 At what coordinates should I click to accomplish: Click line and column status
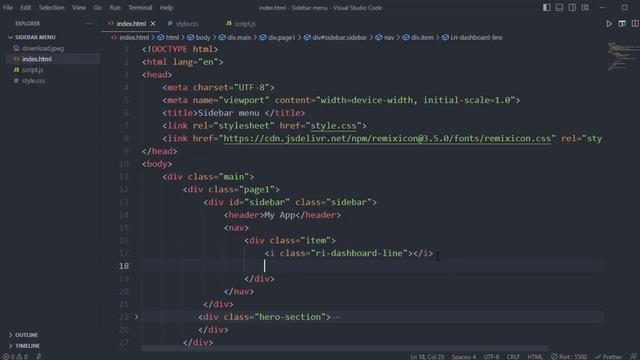click(427, 356)
